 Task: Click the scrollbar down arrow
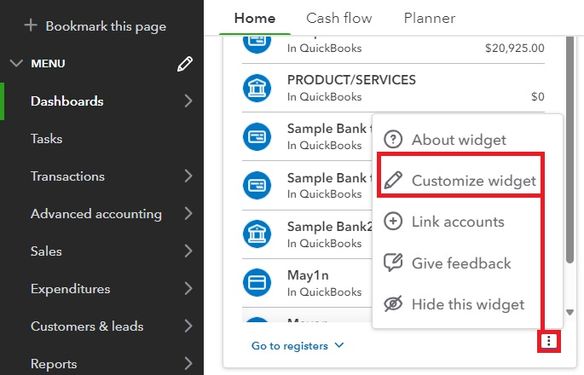pos(569,312)
